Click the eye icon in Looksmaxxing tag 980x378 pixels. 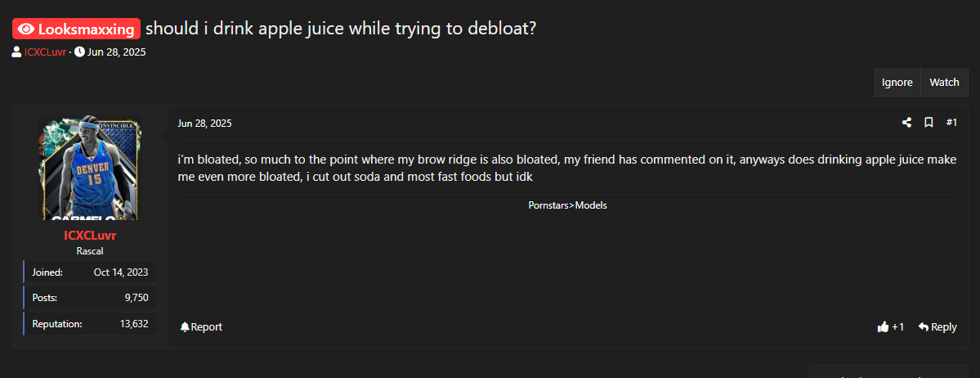pos(26,29)
